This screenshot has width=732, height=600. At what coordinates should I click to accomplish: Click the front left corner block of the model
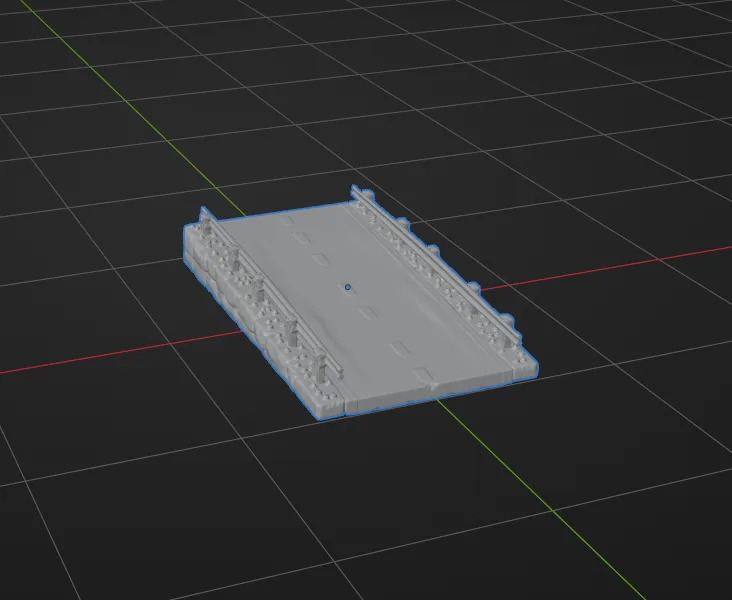329,402
